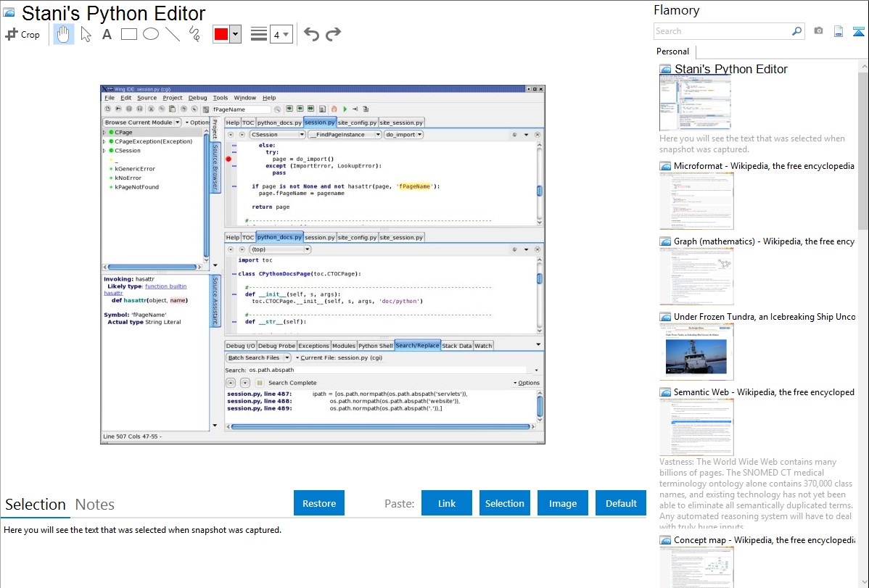Viewport: 869px width, 588px height.
Task: Open the color picker dropdown arrow
Action: click(235, 34)
